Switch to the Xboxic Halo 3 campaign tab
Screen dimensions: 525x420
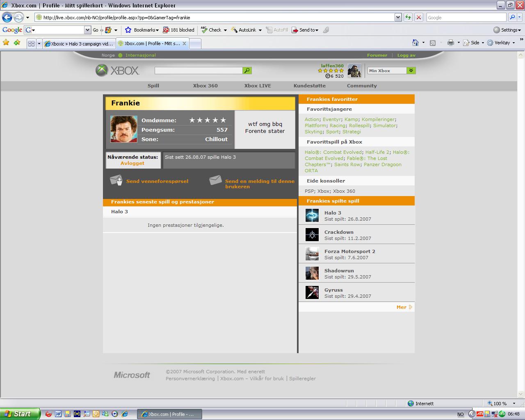click(x=79, y=43)
